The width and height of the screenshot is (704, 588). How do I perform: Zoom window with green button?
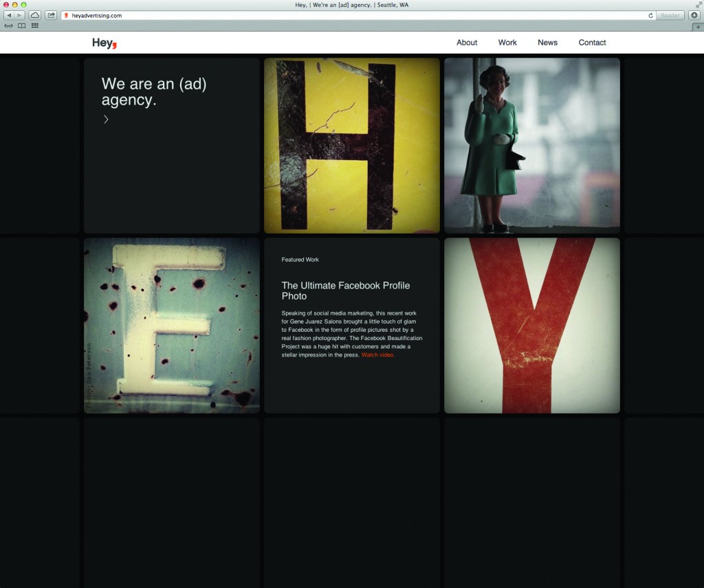point(23,5)
